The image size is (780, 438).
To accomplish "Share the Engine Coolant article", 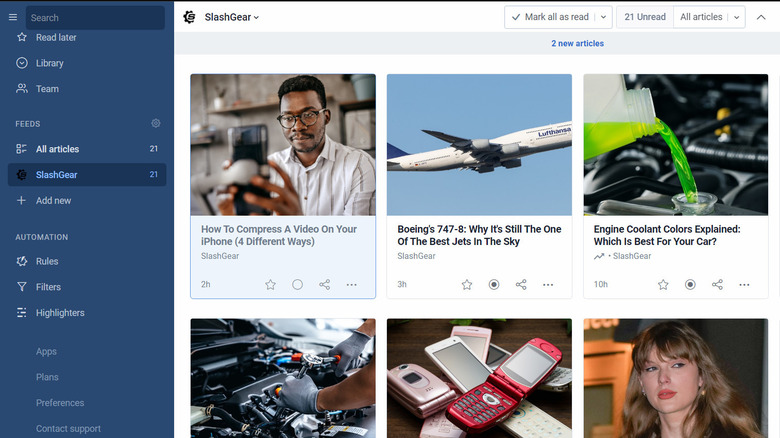I will click(x=717, y=285).
